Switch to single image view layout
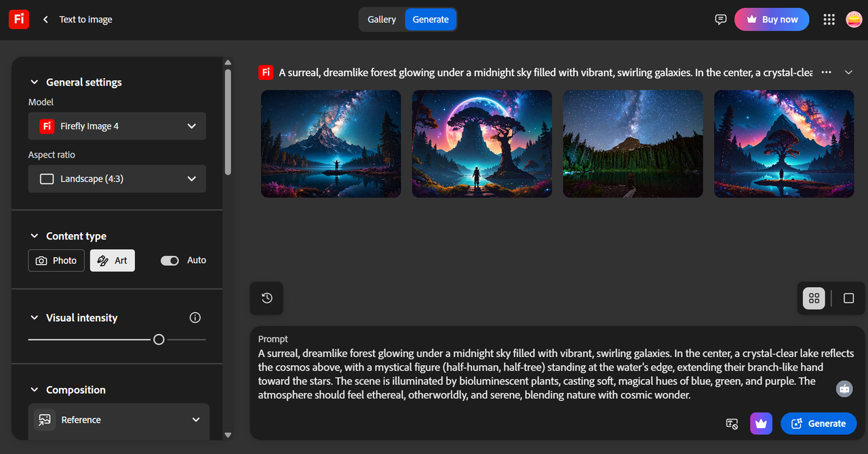Screen dimensions: 868x454 tap(848, 298)
